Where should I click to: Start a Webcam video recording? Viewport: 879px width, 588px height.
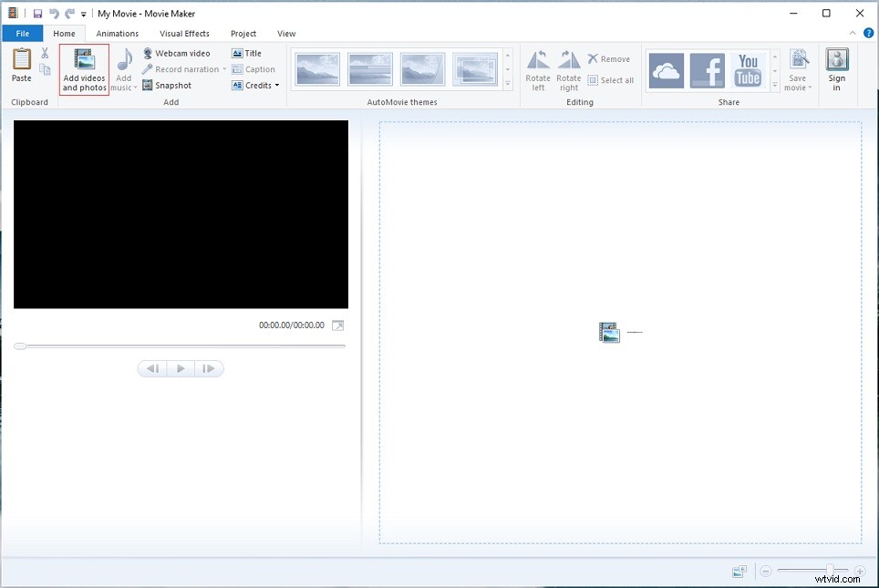point(181,53)
